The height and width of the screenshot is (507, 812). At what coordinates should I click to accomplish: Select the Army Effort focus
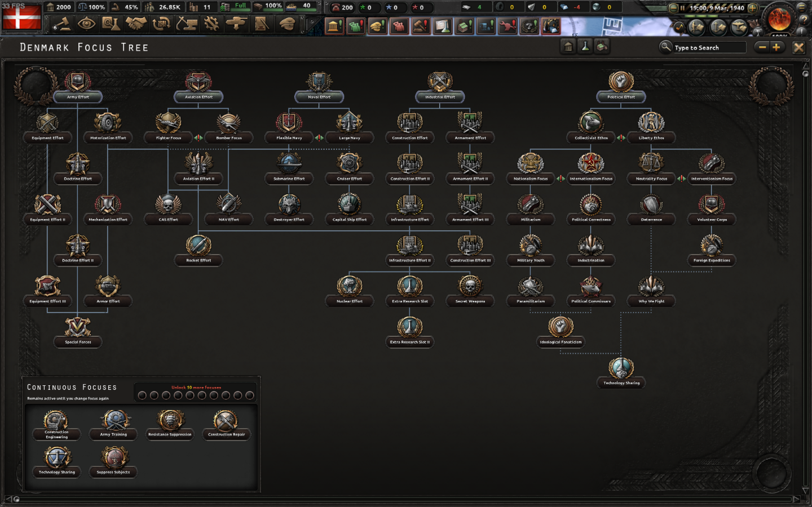tap(78, 87)
